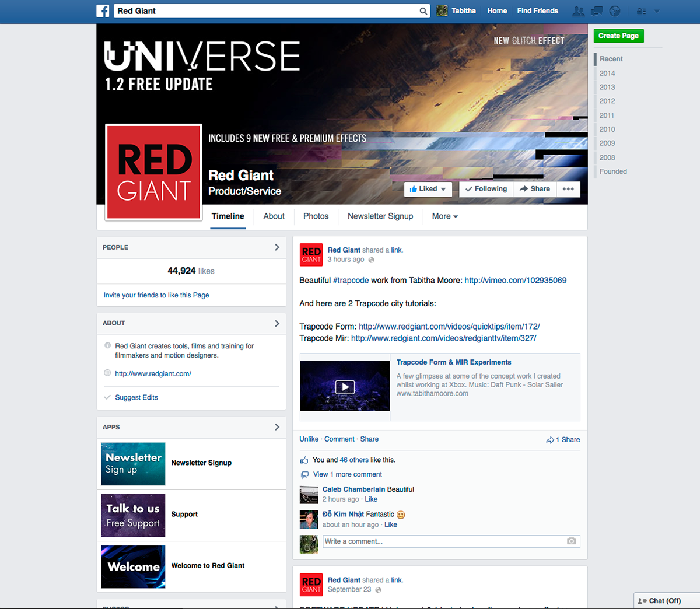The width and height of the screenshot is (700, 609).
Task: Open Find Friends in the top bar
Action: coord(537,11)
